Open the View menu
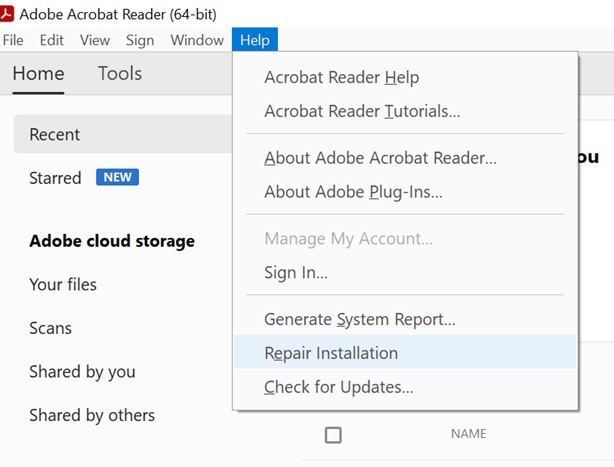The image size is (614, 467). click(95, 40)
